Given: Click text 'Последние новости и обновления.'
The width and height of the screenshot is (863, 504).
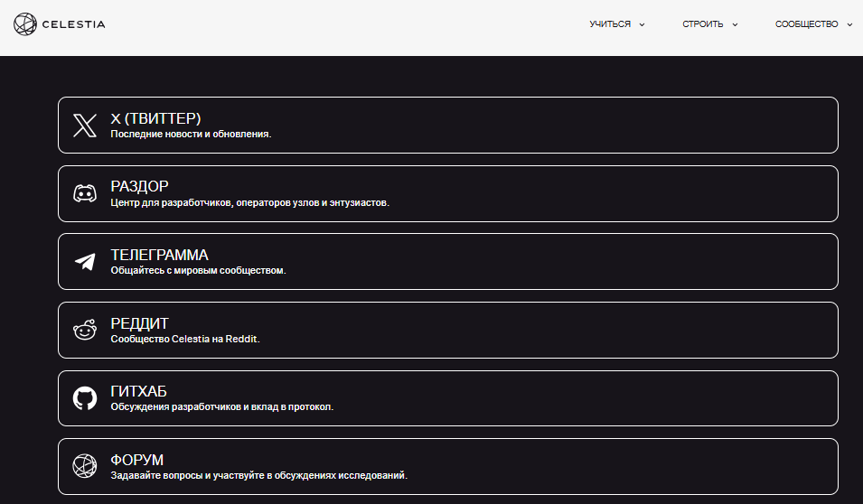Looking at the screenshot, I should pyautogui.click(x=191, y=134).
